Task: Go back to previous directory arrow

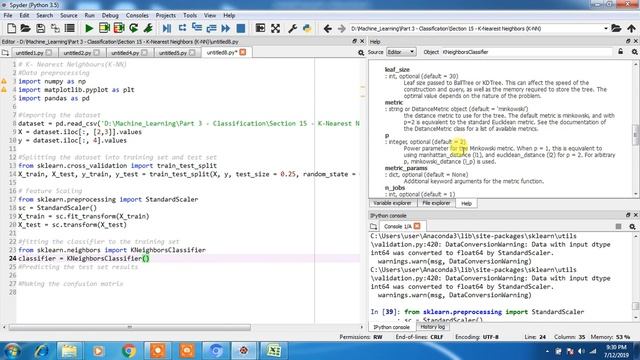Action: tap(327, 29)
